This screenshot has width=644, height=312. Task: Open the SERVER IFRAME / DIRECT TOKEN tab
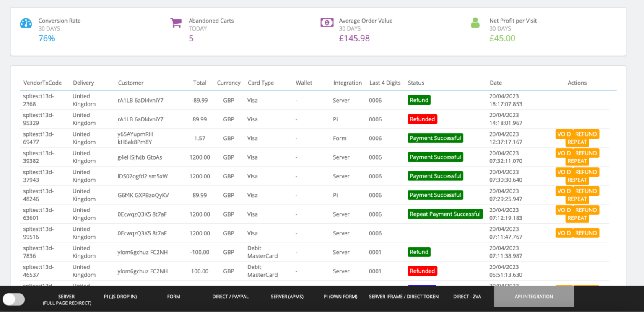[x=403, y=296]
